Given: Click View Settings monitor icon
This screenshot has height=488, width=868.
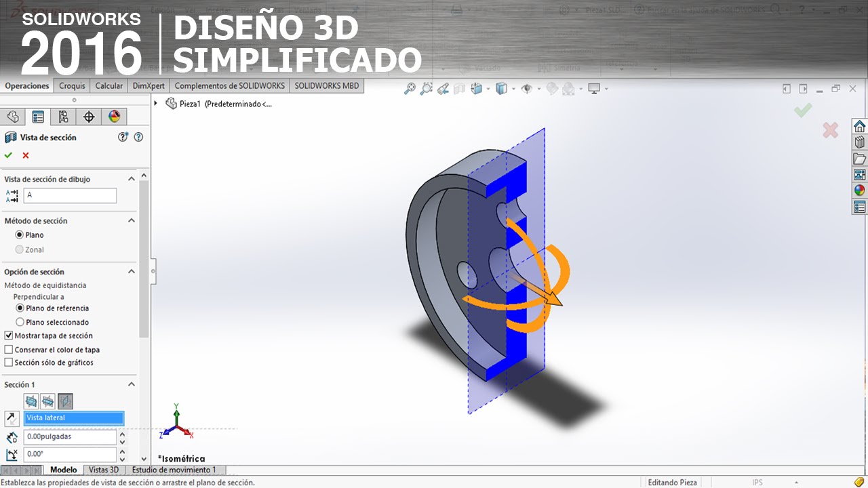Looking at the screenshot, I should 595,88.
